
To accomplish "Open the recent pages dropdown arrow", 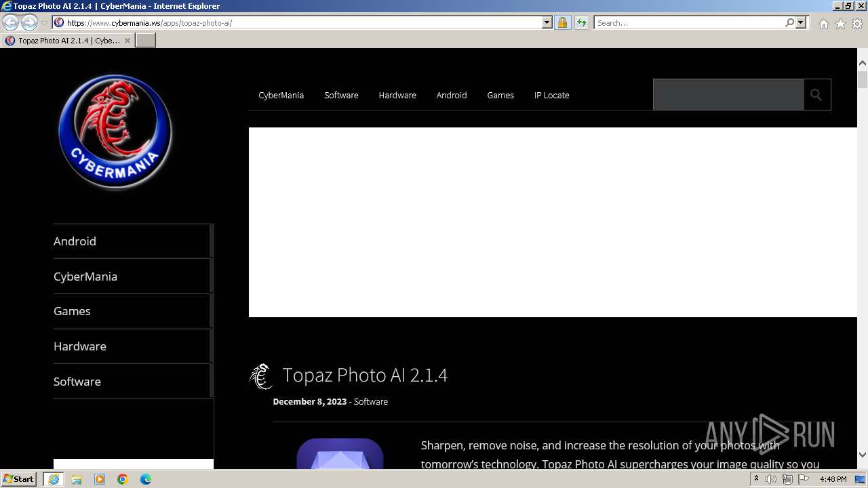I will tap(44, 23).
